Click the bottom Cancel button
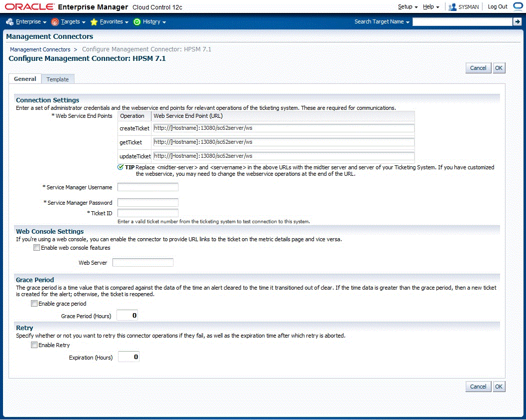 (478, 387)
